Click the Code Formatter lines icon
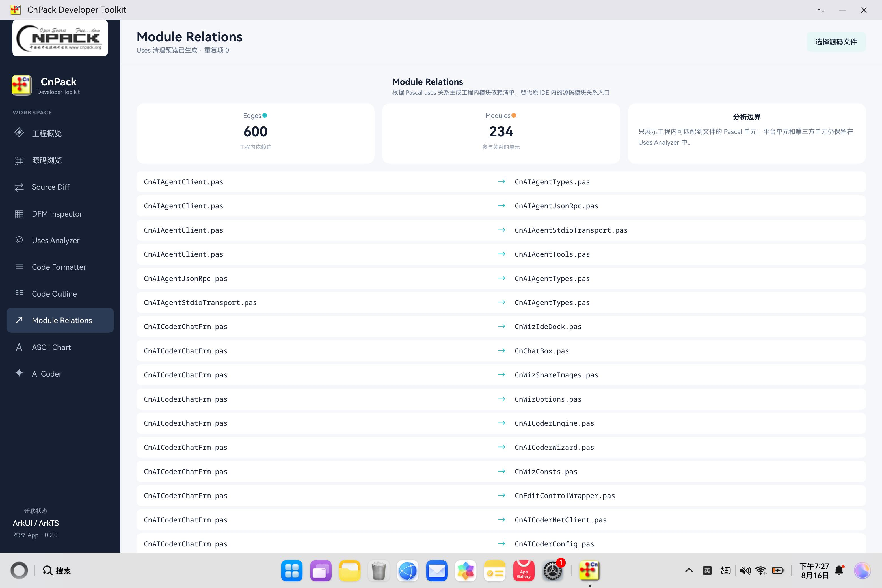882x588 pixels. [x=19, y=267]
